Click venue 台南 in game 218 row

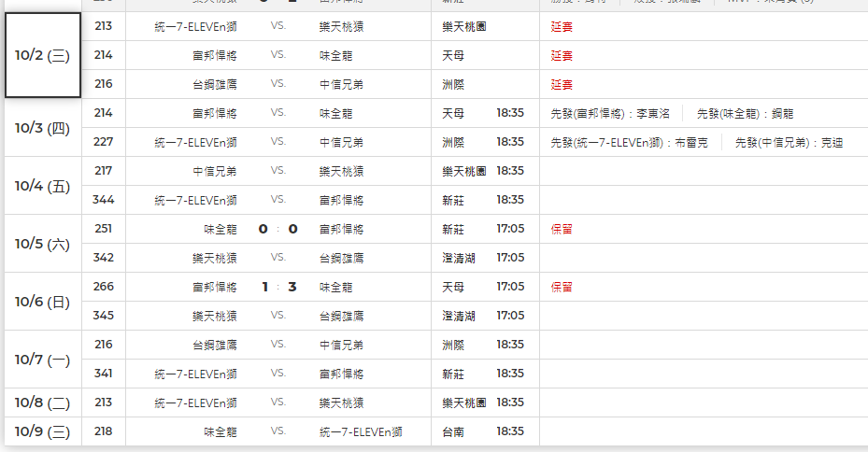(x=453, y=431)
